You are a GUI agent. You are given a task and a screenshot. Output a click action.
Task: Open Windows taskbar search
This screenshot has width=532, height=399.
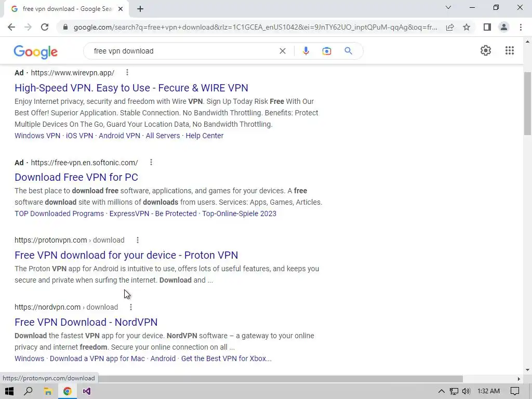[28, 391]
